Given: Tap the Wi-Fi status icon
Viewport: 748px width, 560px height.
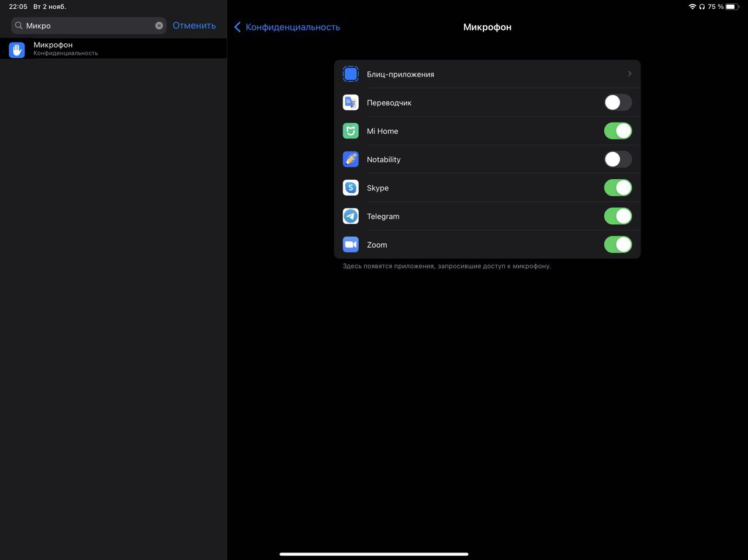Looking at the screenshot, I should pyautogui.click(x=692, y=6).
